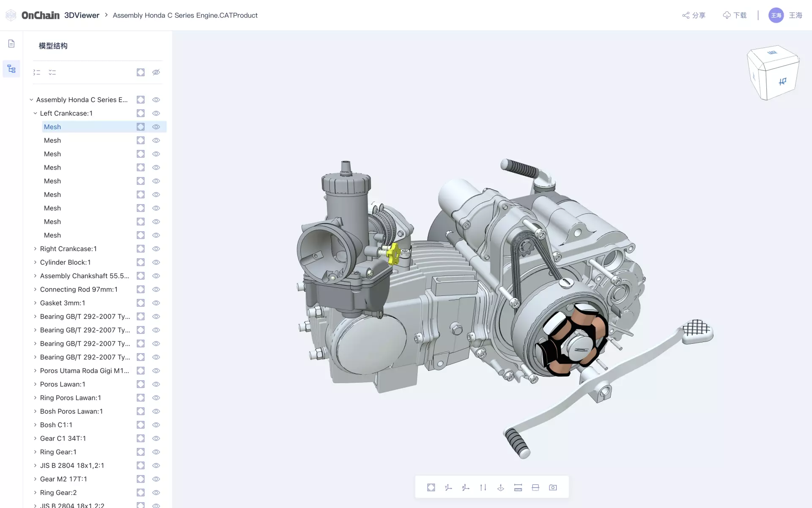
Task: Focus view on Poros Lawan:1
Action: pos(140,384)
